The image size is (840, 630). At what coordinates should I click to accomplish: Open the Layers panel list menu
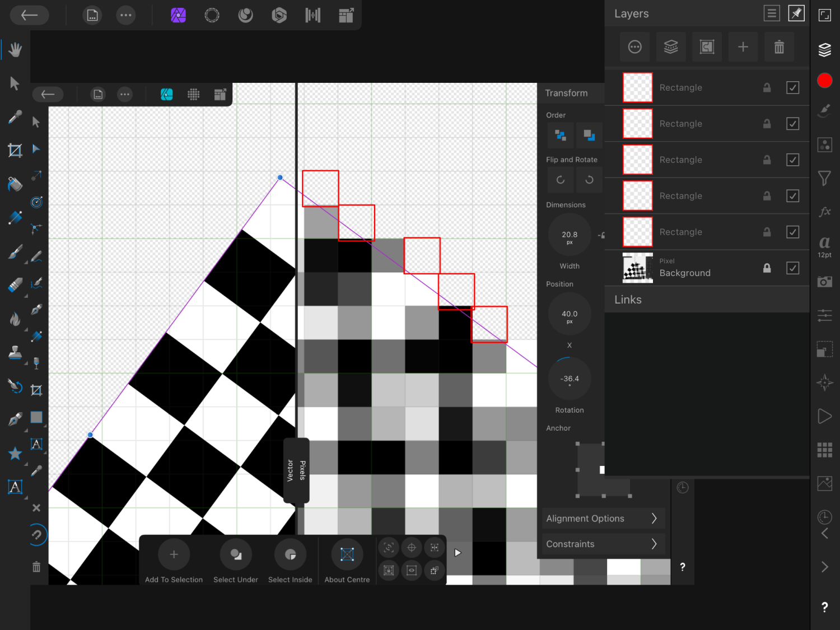pyautogui.click(x=771, y=13)
